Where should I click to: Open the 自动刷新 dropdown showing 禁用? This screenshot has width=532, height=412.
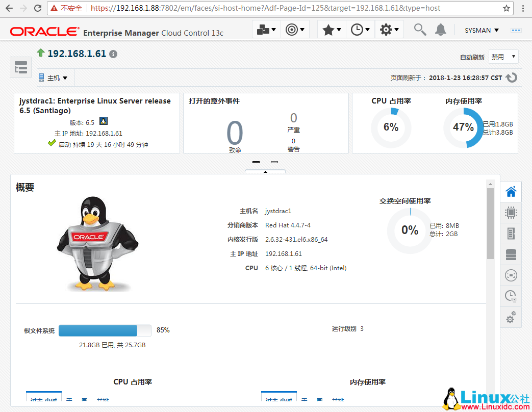click(503, 57)
